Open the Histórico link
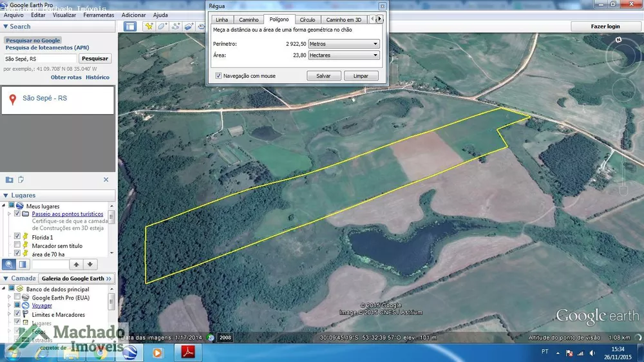This screenshot has width=644, height=362. pyautogui.click(x=97, y=77)
